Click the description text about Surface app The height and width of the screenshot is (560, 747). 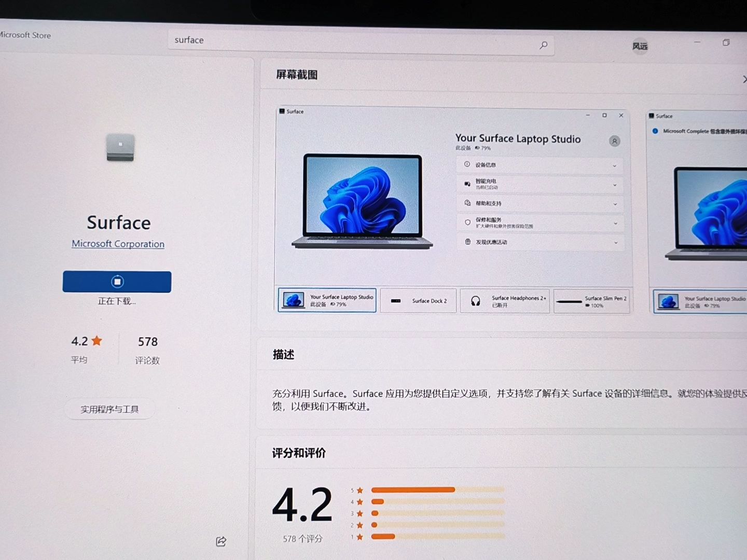pyautogui.click(x=509, y=400)
